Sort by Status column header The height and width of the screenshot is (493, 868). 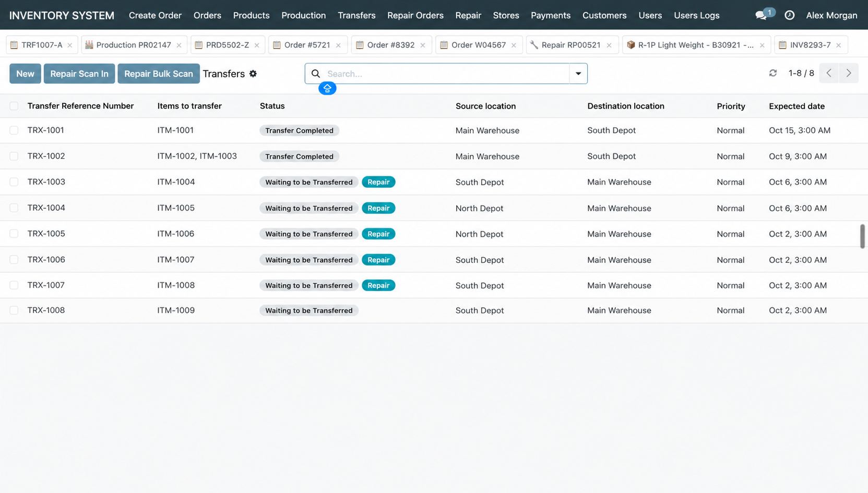click(x=272, y=106)
